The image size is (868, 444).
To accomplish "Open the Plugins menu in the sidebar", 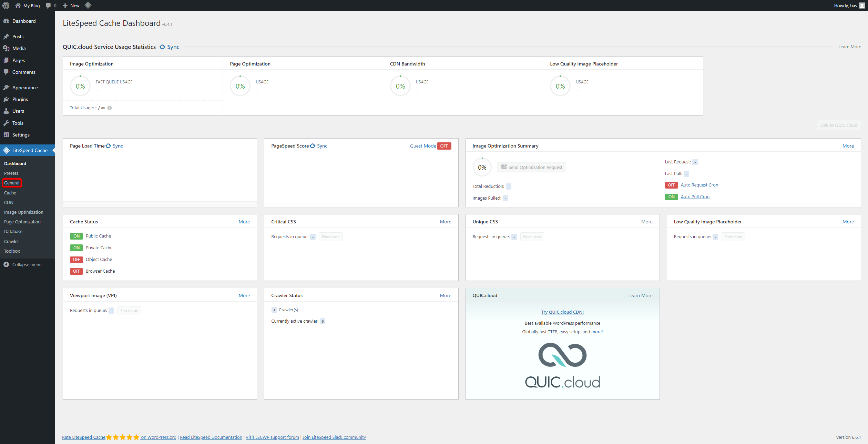I will coord(20,99).
